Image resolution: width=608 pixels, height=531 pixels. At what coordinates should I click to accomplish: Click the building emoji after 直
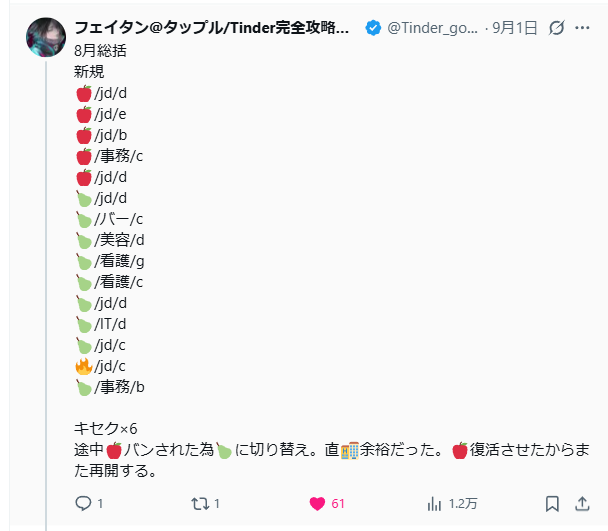[x=349, y=450]
